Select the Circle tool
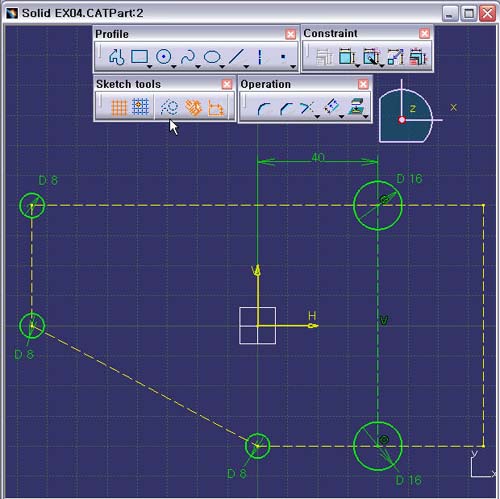 (x=164, y=57)
